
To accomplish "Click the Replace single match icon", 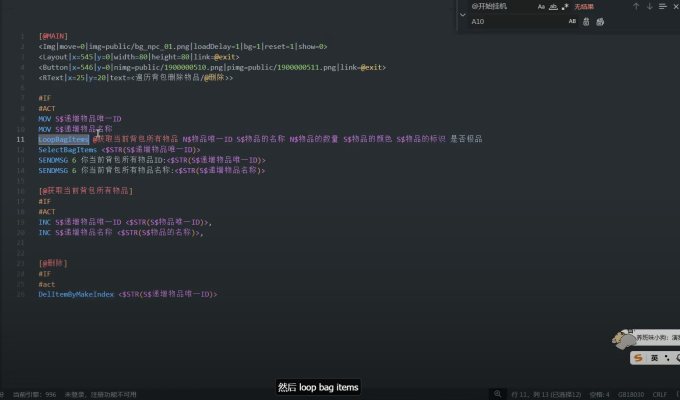I will pyautogui.click(x=585, y=20).
